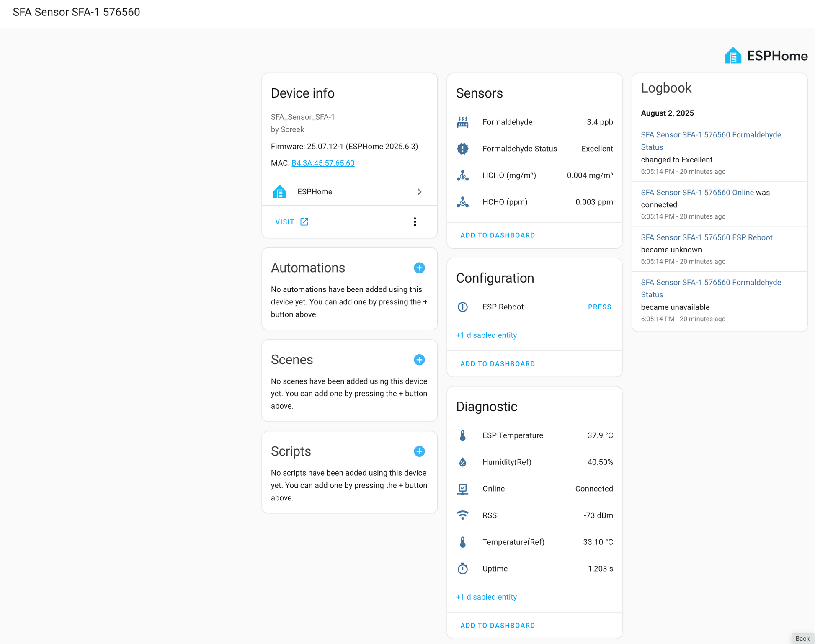This screenshot has height=644, width=815.
Task: Add a new automation with plus button
Action: 419,268
